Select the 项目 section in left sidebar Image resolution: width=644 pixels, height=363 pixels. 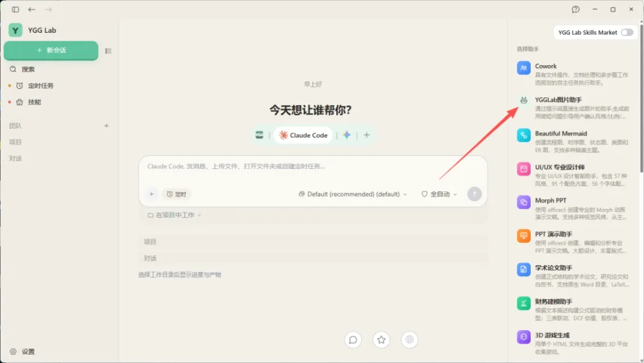15,142
